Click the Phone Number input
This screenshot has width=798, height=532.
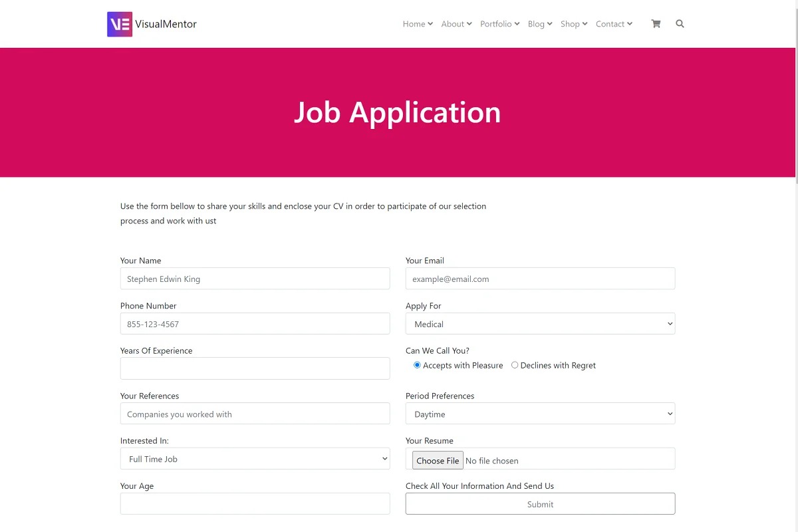(255, 324)
